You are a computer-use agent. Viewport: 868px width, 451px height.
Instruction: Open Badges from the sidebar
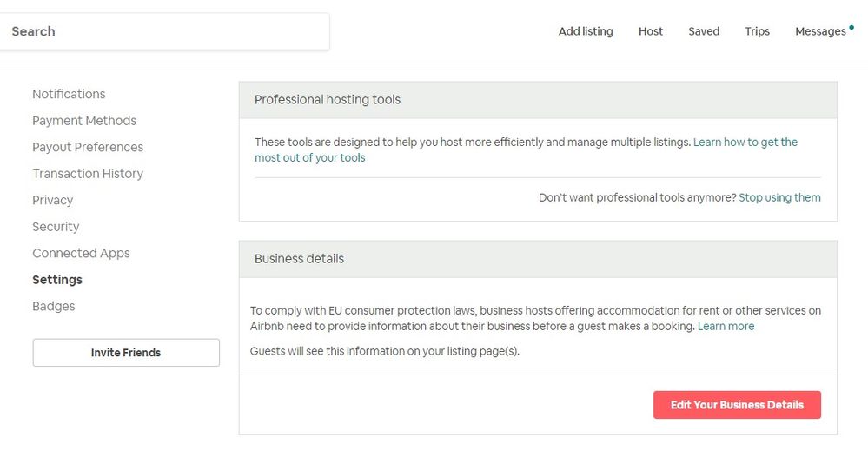pyautogui.click(x=54, y=306)
